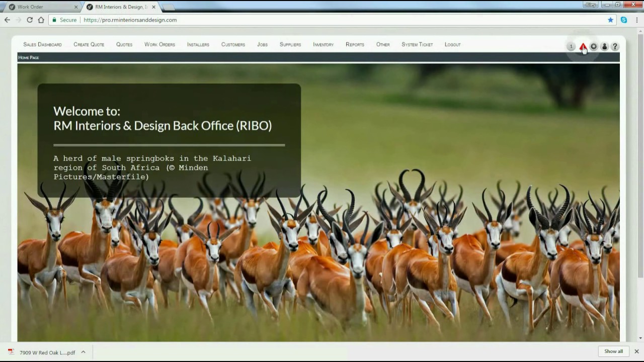
Task: Bookmark this page with the star icon
Action: pos(610,20)
